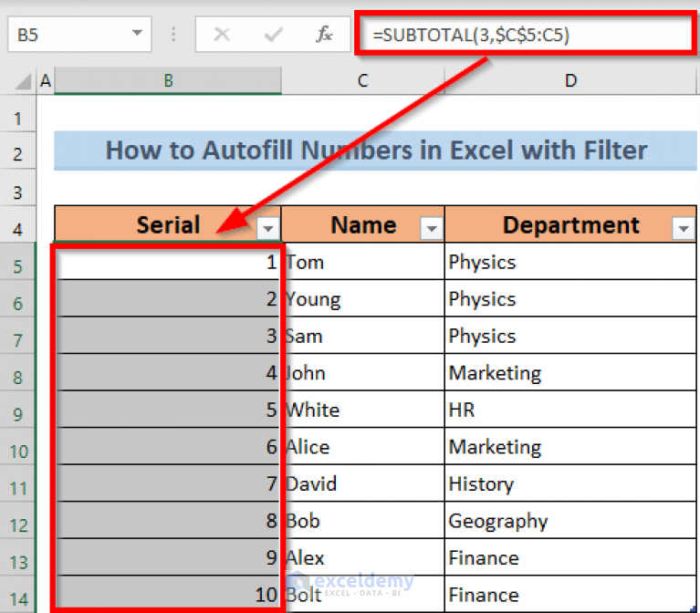The height and width of the screenshot is (613, 700).
Task: Select column B header
Action: coord(168,81)
